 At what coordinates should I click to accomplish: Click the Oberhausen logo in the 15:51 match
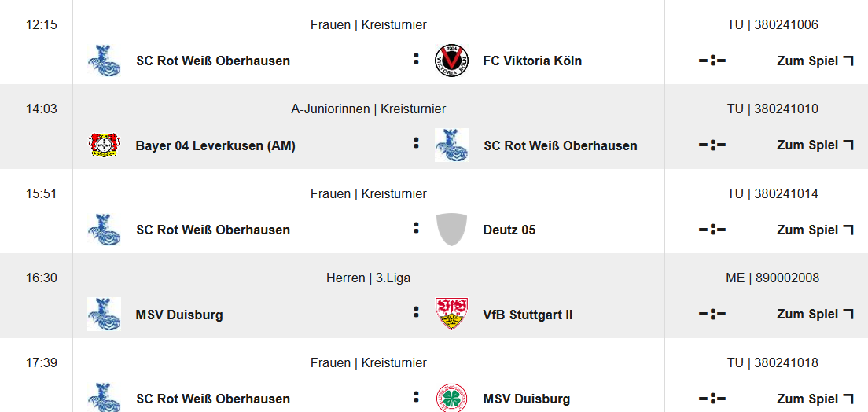click(x=104, y=230)
